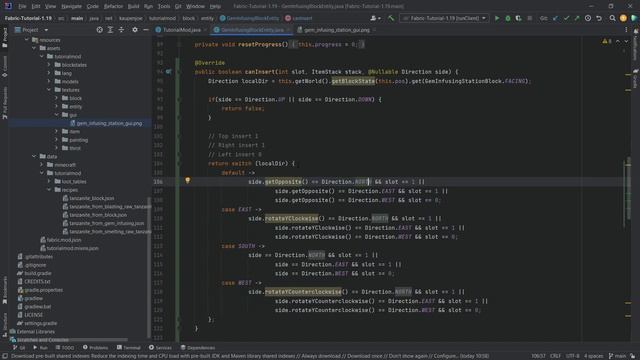
Task: Expand the painting folder
Action: coord(57,140)
